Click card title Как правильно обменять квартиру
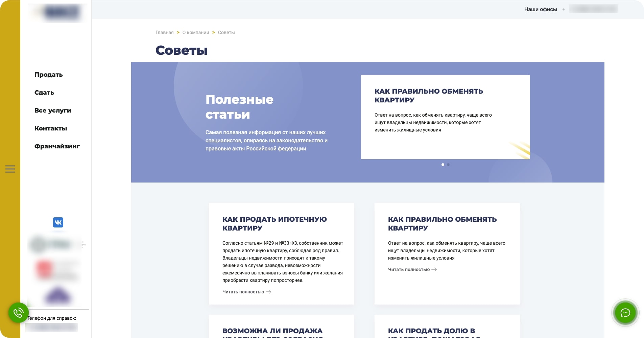The image size is (644, 338). click(x=442, y=223)
